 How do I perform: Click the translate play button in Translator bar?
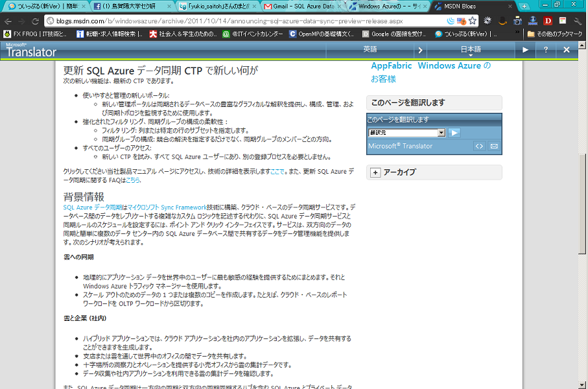[525, 50]
